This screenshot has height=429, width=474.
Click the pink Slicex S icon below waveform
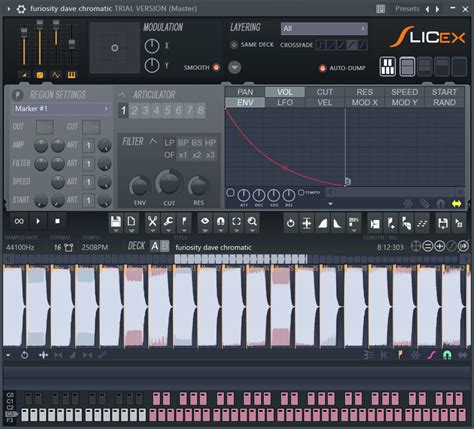431,355
